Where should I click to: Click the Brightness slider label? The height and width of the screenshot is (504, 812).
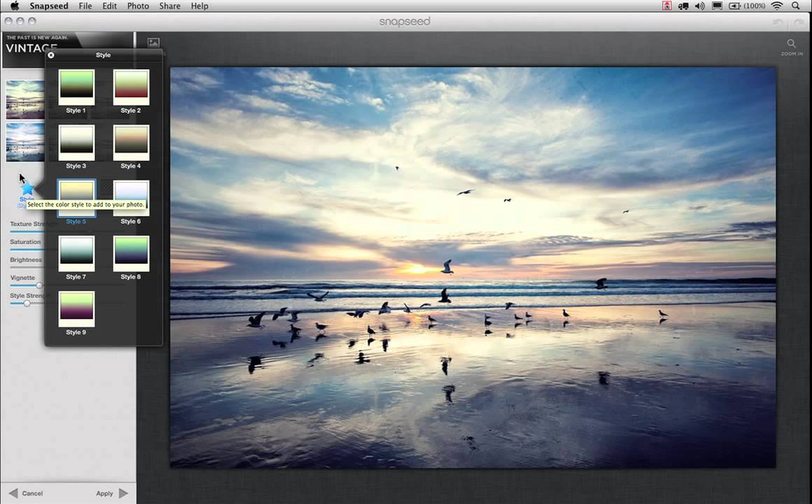[26, 260]
